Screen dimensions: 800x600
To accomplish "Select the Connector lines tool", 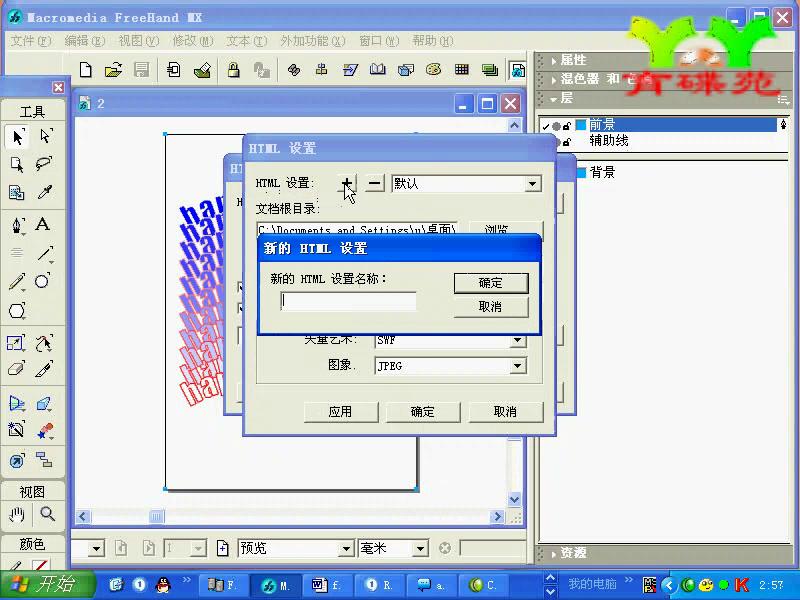I will [44, 460].
